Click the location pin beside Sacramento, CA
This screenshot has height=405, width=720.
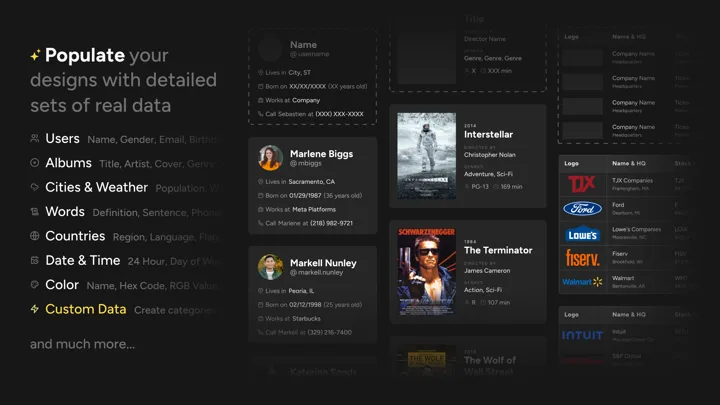260,182
